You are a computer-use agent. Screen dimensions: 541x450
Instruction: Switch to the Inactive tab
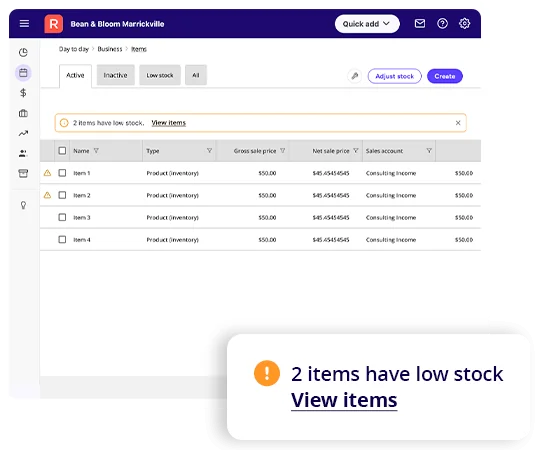(x=116, y=75)
